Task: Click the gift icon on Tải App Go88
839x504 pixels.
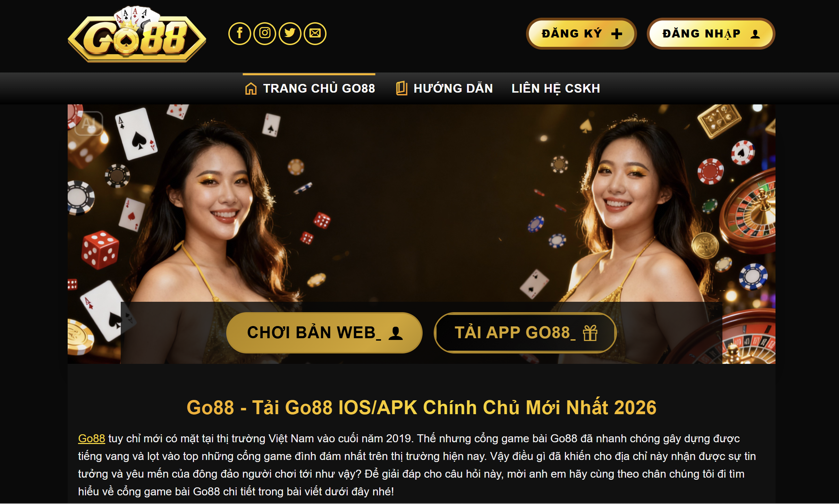Action: coord(590,333)
